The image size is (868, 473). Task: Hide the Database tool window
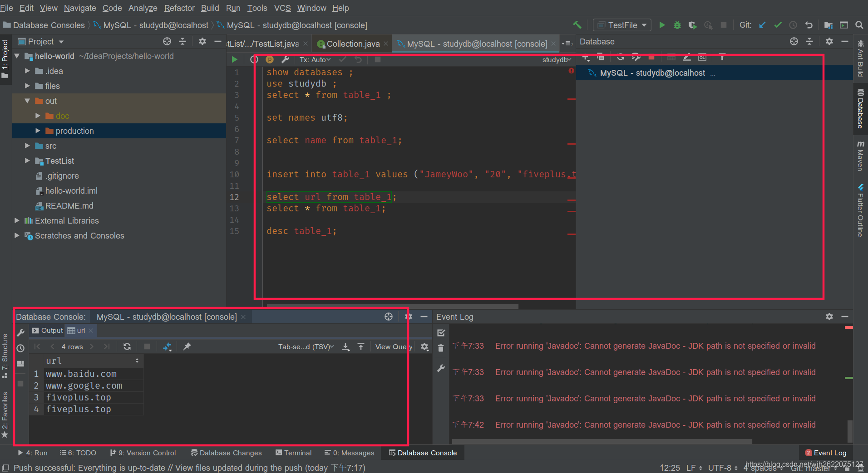click(845, 41)
